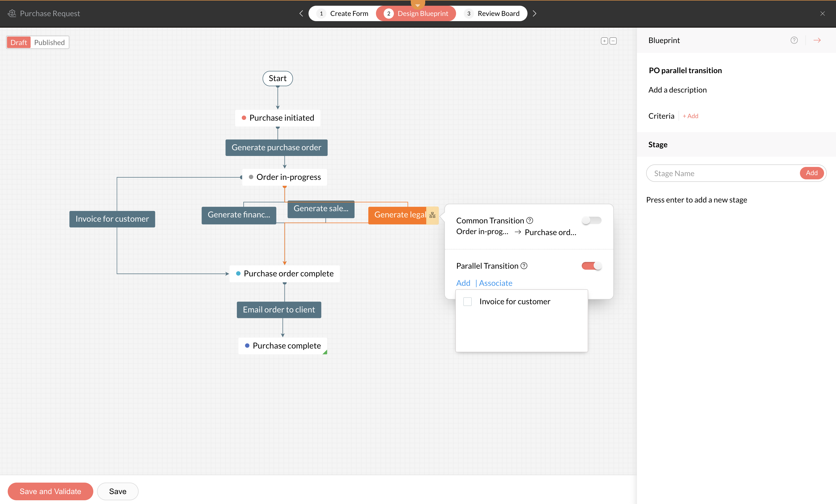Click the Purchase initiated stage color dot

[x=244, y=118]
